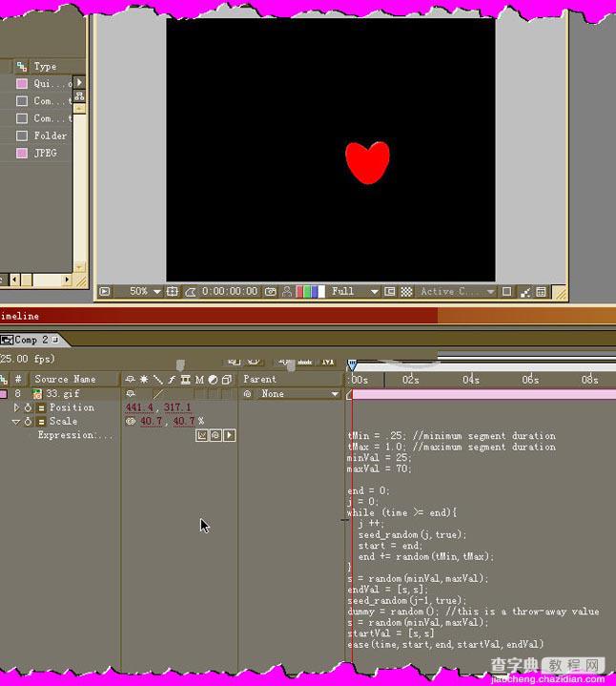
Task: Open the Active Camera view dropdown
Action: pyautogui.click(x=457, y=291)
